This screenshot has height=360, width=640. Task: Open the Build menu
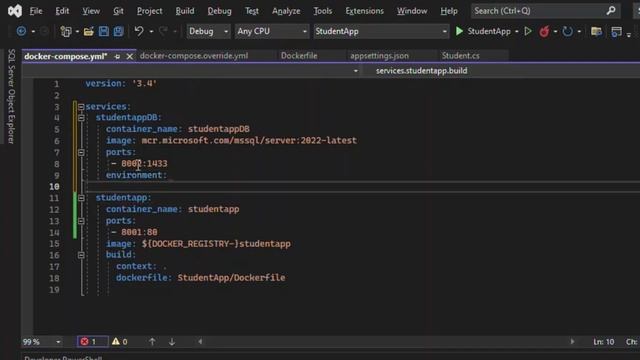(x=185, y=11)
